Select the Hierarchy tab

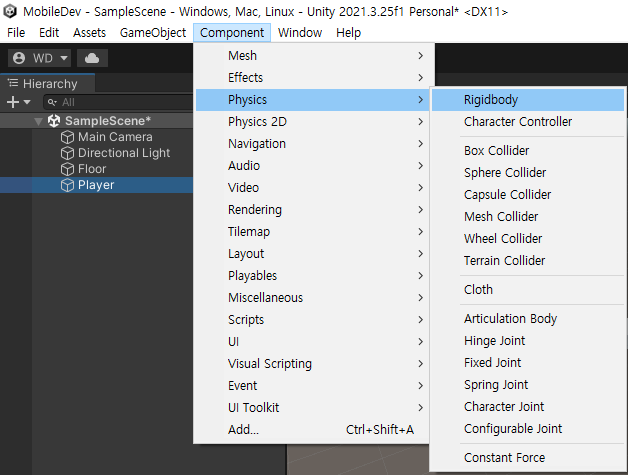click(47, 83)
